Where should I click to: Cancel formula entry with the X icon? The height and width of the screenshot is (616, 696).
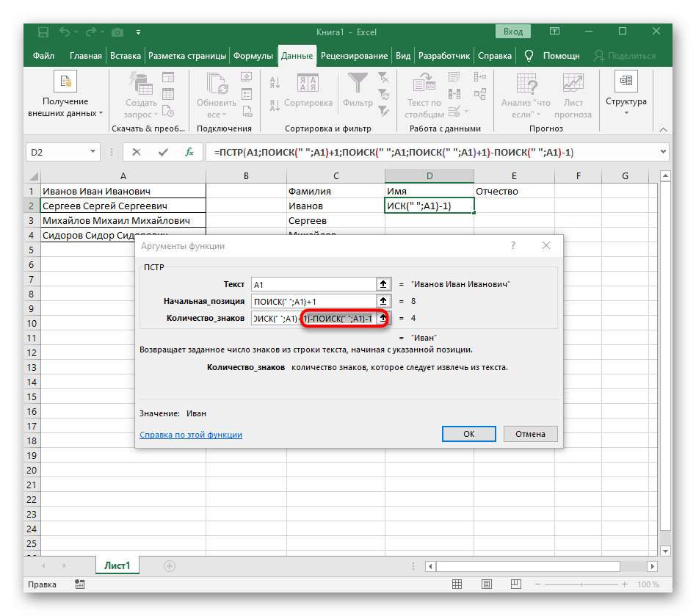137,152
